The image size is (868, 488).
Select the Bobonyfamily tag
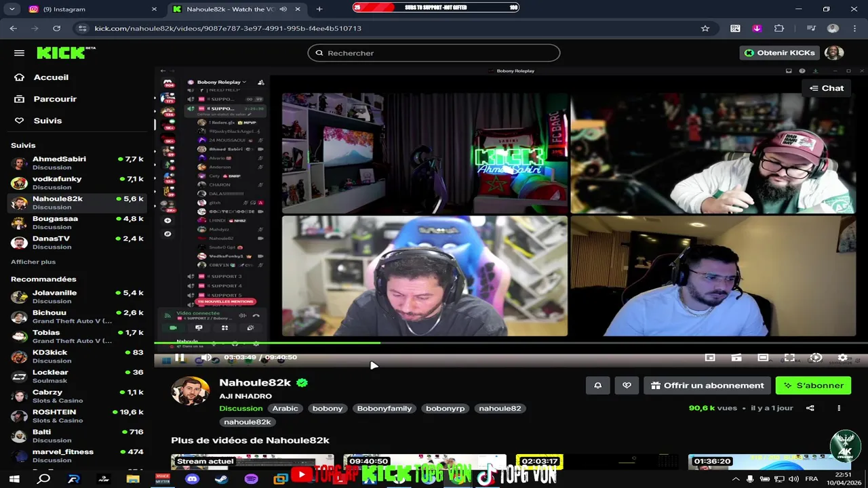tap(384, 408)
